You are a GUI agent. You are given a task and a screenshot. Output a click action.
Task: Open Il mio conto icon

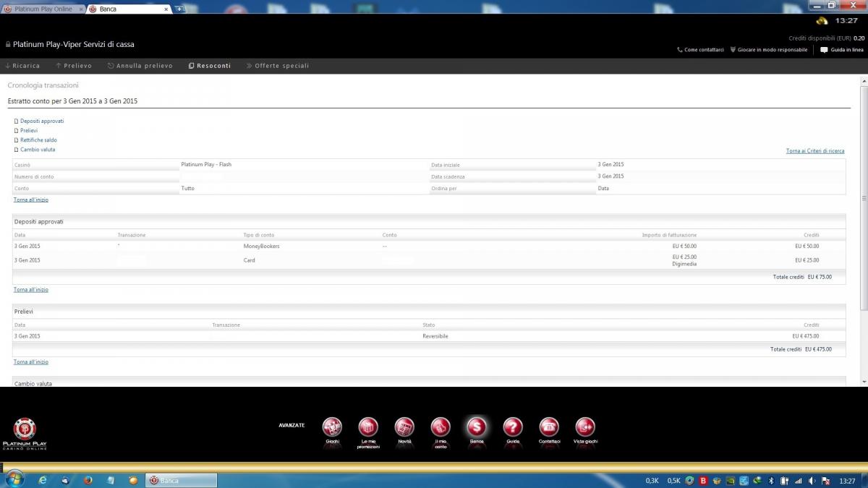click(x=441, y=427)
